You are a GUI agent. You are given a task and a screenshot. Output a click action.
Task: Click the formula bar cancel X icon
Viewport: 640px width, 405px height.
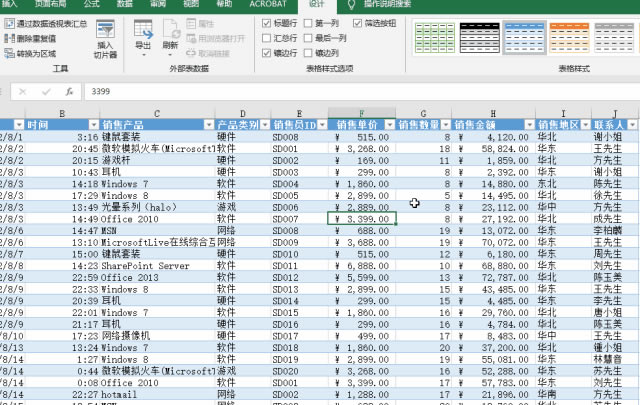[22, 91]
